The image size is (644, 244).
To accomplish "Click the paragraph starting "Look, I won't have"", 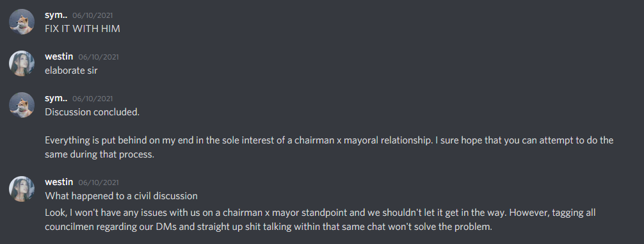I will click(x=320, y=220).
